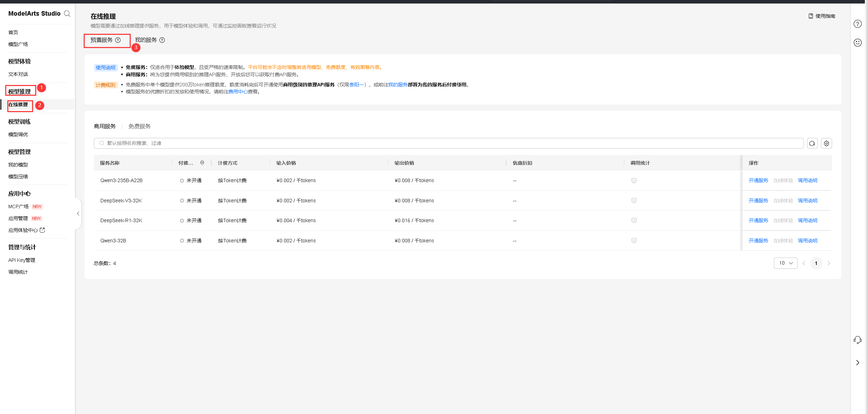Image resolution: width=868 pixels, height=414 pixels.
Task: Open 调用说明 for Qwen3-32B
Action: (x=807, y=241)
